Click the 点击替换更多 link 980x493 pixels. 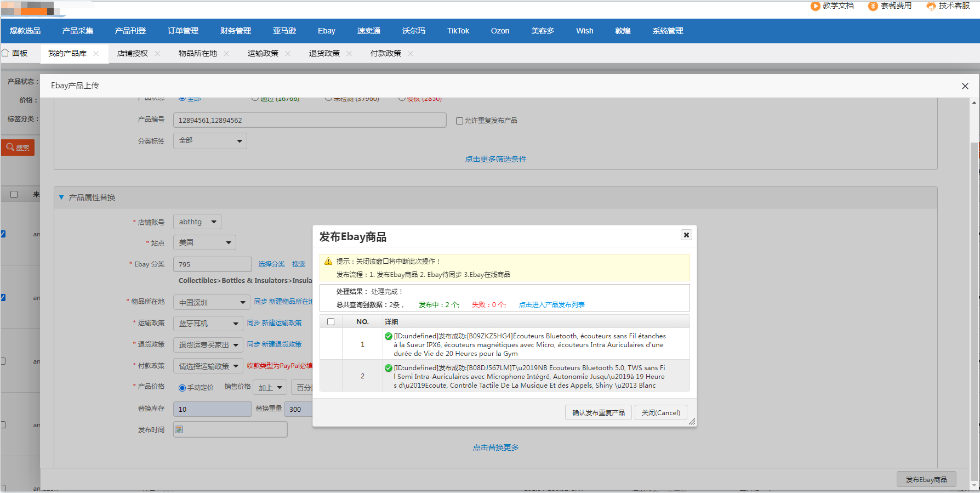495,447
